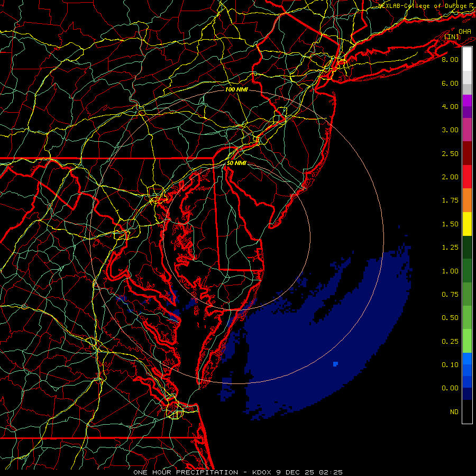Click the magenta legend swatch beside 4.00
Viewport: 476px width, 476px height.
[x=467, y=100]
